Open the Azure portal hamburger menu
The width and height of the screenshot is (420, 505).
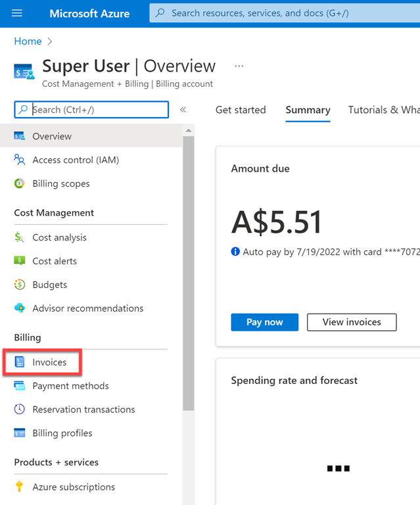point(17,13)
